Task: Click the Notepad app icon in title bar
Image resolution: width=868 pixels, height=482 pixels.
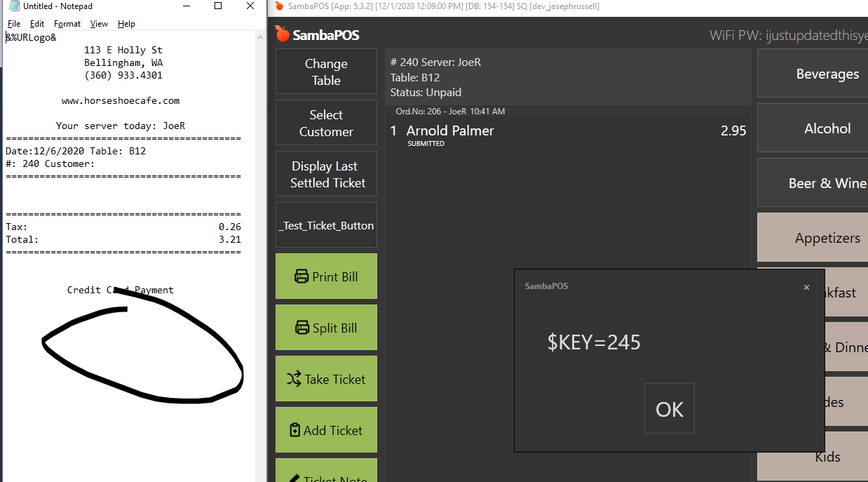Action: click(x=13, y=6)
